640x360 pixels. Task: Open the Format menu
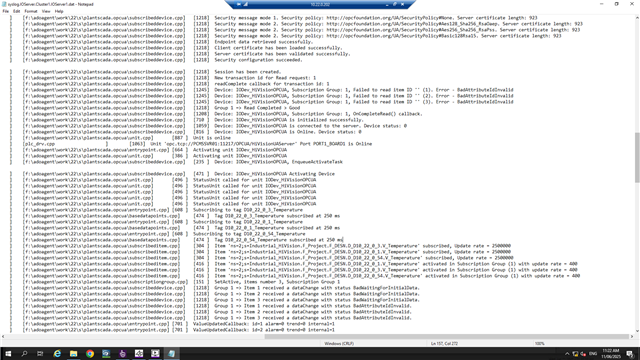(31, 11)
